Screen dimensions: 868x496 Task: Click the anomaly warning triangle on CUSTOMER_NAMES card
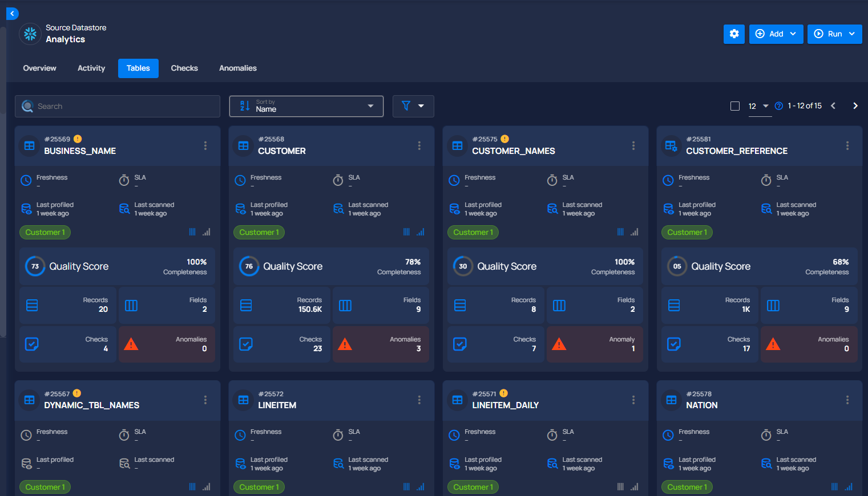[559, 344]
